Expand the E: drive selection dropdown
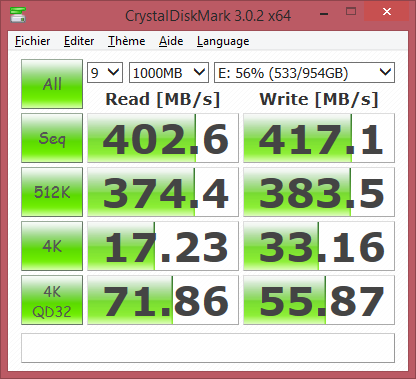416x379 pixels. [x=304, y=73]
